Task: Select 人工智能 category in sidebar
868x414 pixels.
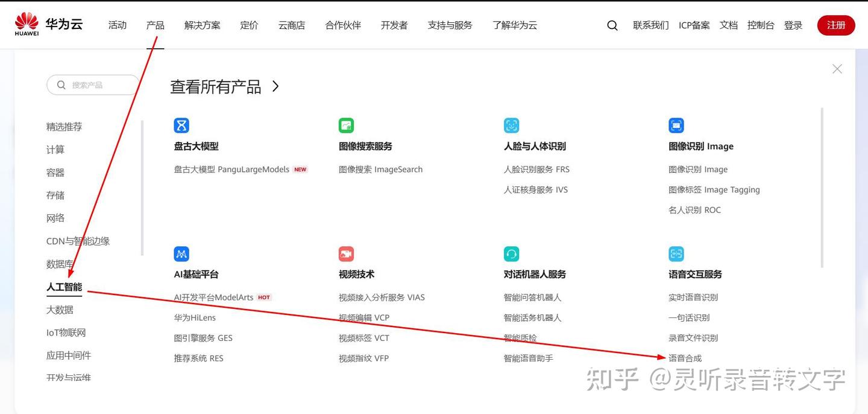Action: [x=64, y=287]
